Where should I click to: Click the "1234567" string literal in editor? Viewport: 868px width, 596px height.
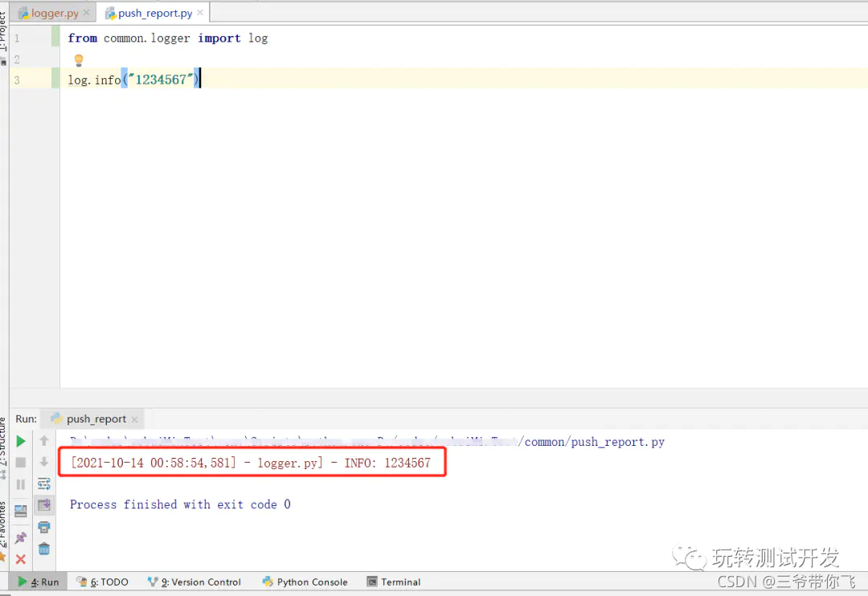(161, 80)
